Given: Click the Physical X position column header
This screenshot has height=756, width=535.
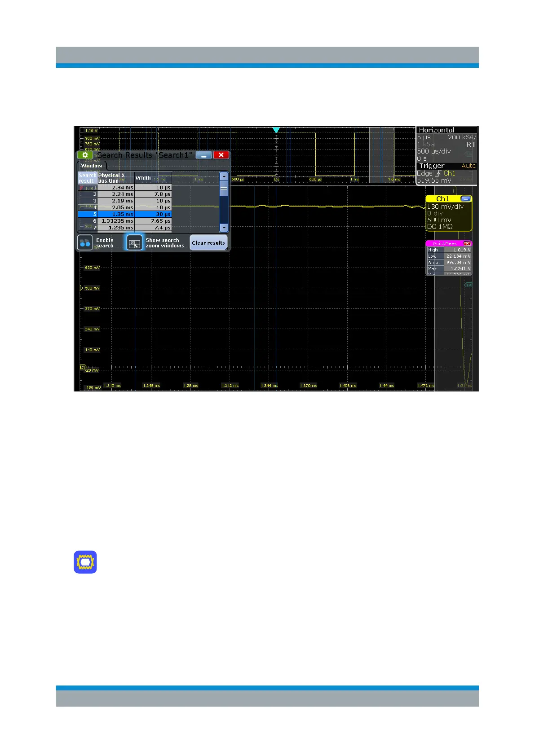Looking at the screenshot, I should click(116, 178).
